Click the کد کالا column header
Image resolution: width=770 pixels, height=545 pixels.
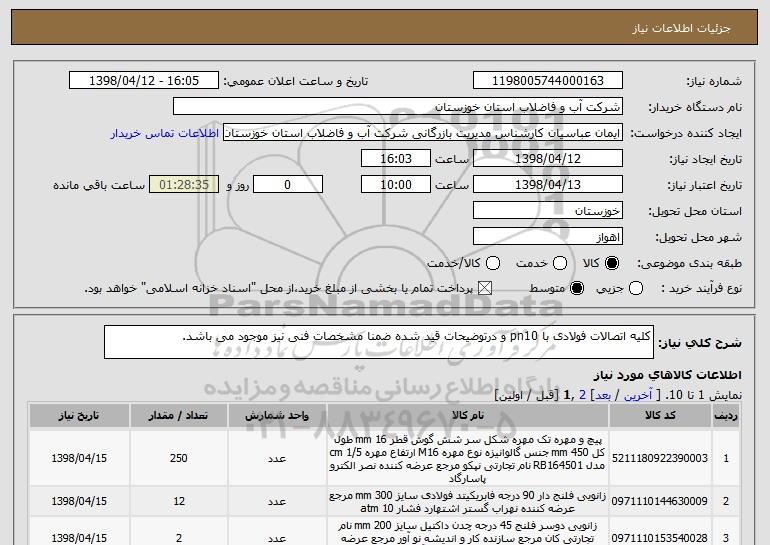click(660, 416)
